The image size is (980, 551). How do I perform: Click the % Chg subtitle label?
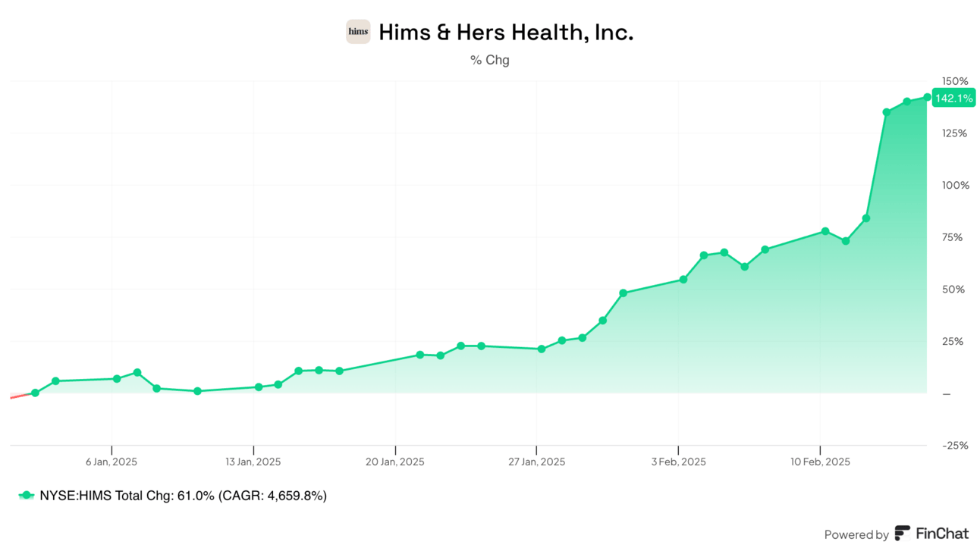point(490,60)
